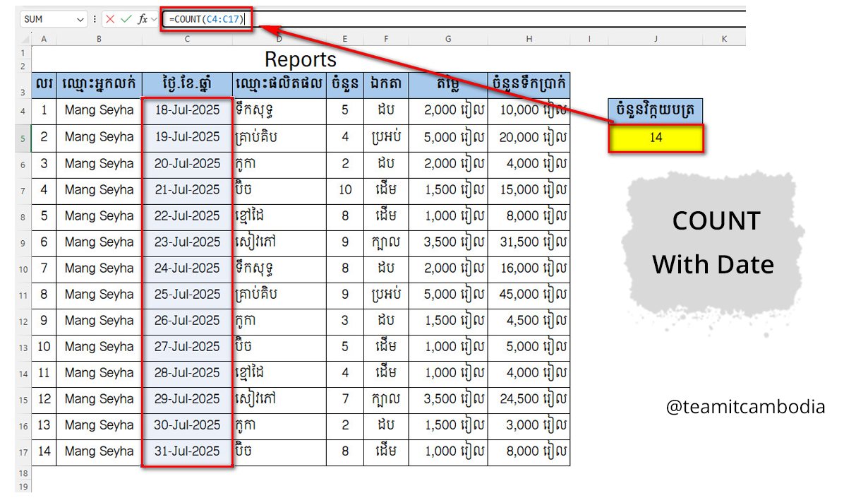Select the date cell 31-Jul-2025
This screenshot has width=868, height=498.
point(187,451)
